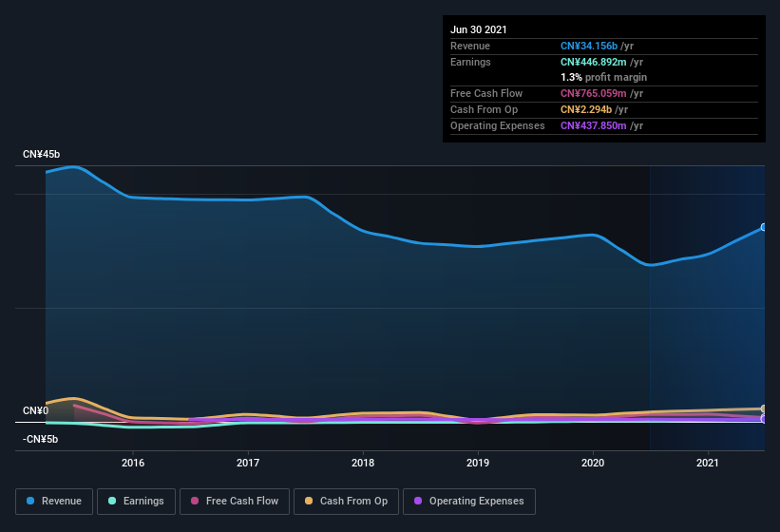Click the 2020 x-axis label

click(593, 463)
